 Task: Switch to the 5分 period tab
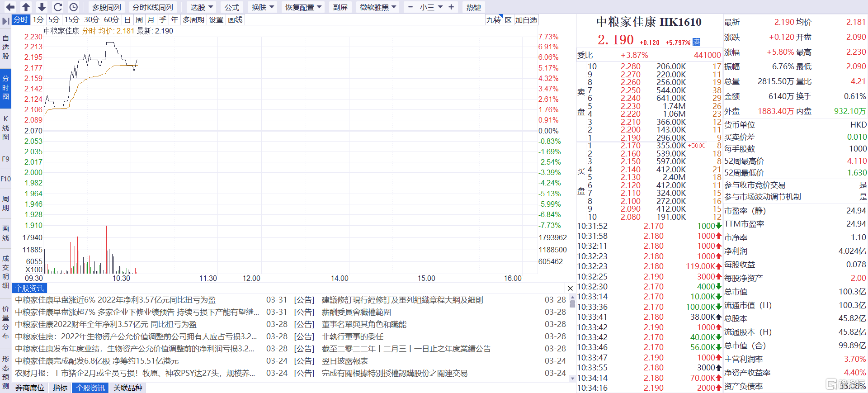pyautogui.click(x=54, y=20)
